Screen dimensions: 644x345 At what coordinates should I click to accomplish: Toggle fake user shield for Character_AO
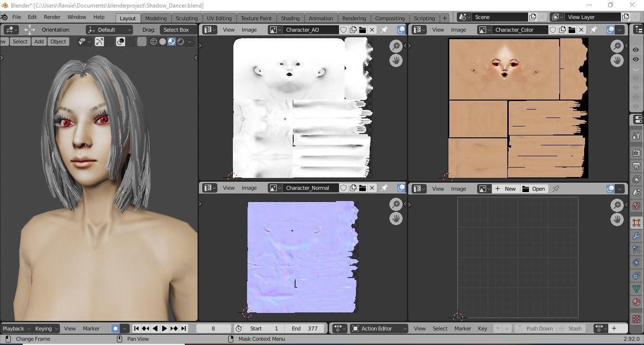(344, 30)
